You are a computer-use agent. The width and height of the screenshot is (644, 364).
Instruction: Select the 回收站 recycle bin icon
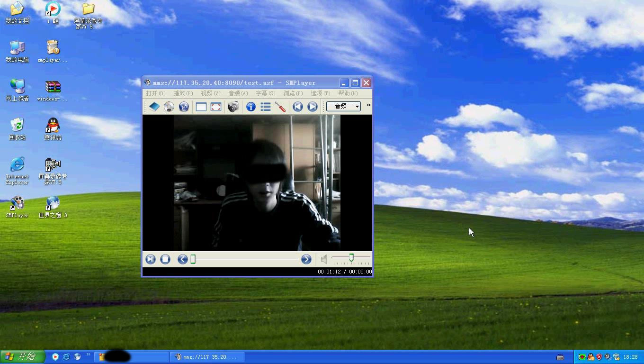(17, 129)
